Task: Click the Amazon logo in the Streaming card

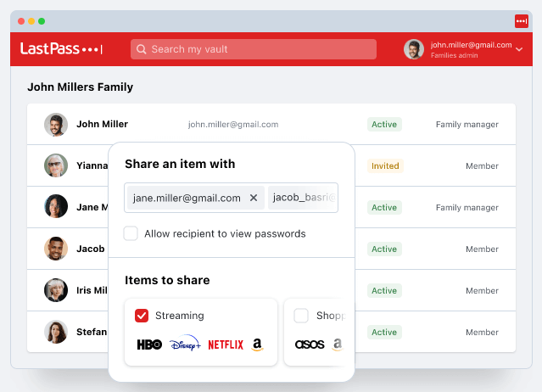Action: pyautogui.click(x=257, y=344)
